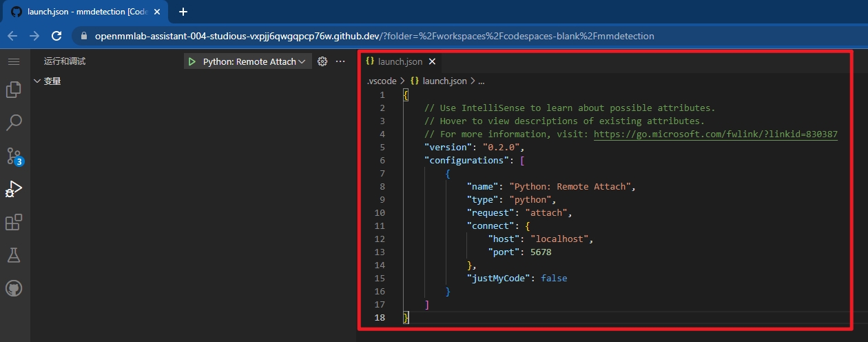868x342 pixels.
Task: Click the browser reload button
Action: click(57, 36)
